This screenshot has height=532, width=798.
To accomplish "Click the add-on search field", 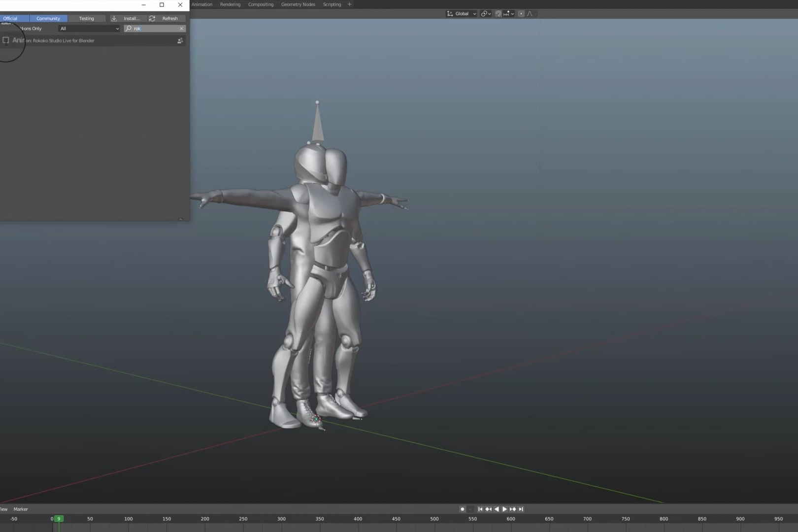I will coord(153,29).
